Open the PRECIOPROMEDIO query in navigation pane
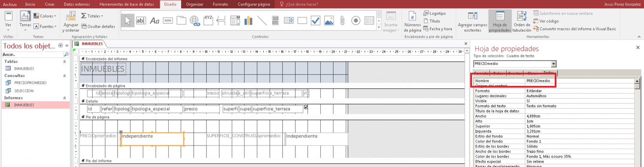Image resolution: width=644 pixels, height=167 pixels. click(30, 83)
